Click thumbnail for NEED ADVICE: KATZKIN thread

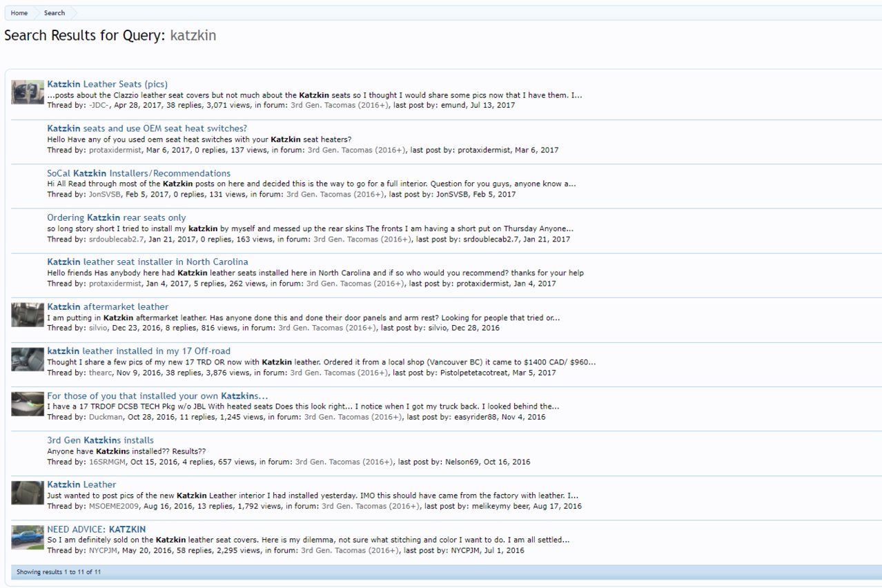pyautogui.click(x=28, y=538)
